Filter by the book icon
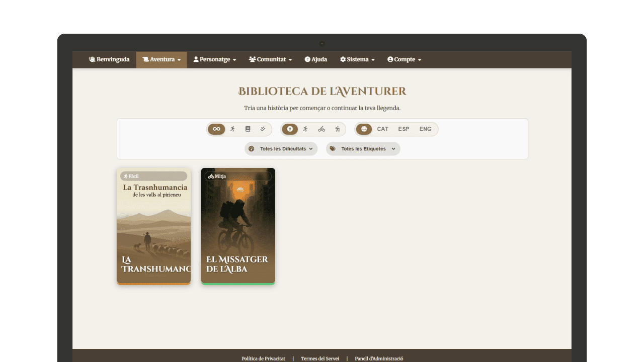 (x=248, y=129)
